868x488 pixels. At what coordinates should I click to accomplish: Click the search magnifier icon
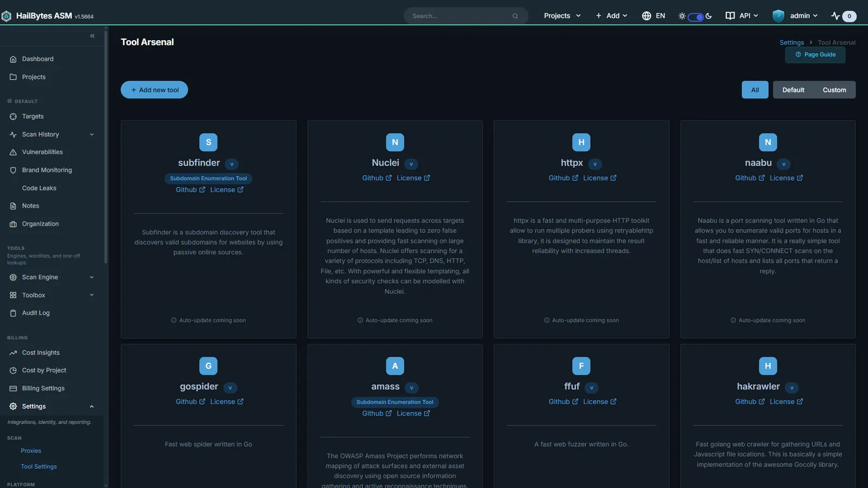point(515,16)
